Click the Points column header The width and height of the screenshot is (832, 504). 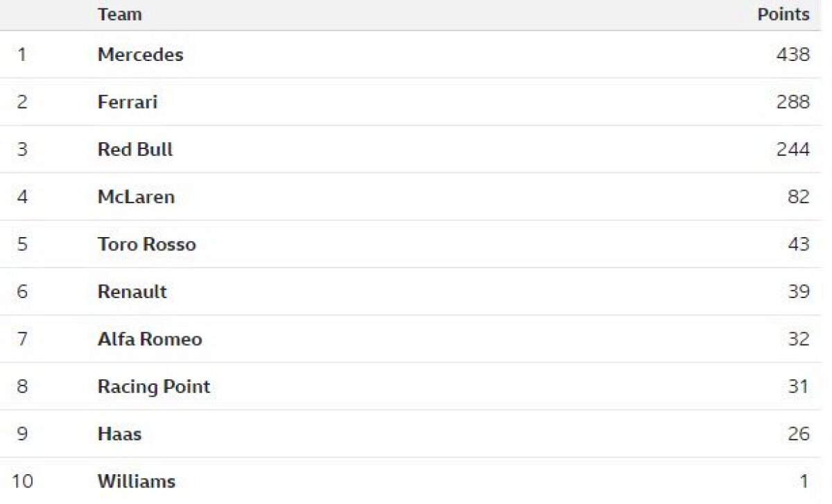click(x=783, y=14)
